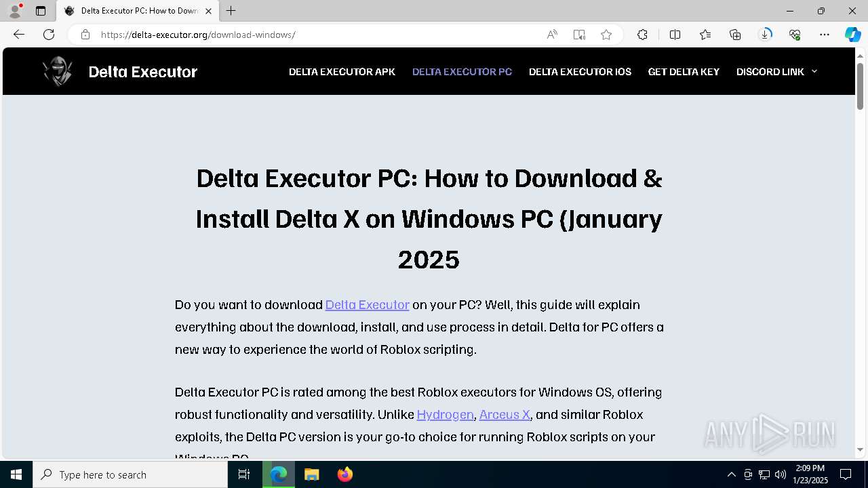The image size is (868, 488).
Task: Open the Windows Start menu
Action: [16, 474]
